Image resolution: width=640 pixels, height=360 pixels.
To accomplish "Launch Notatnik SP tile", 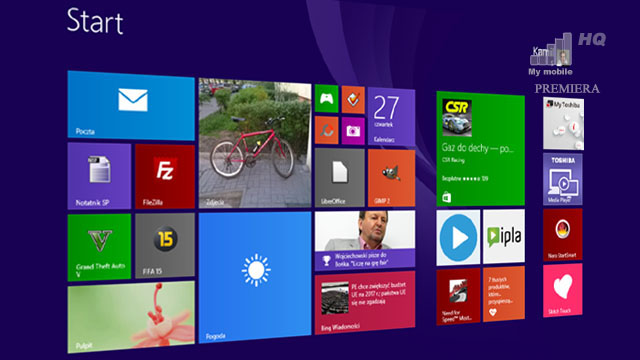I will (99, 176).
